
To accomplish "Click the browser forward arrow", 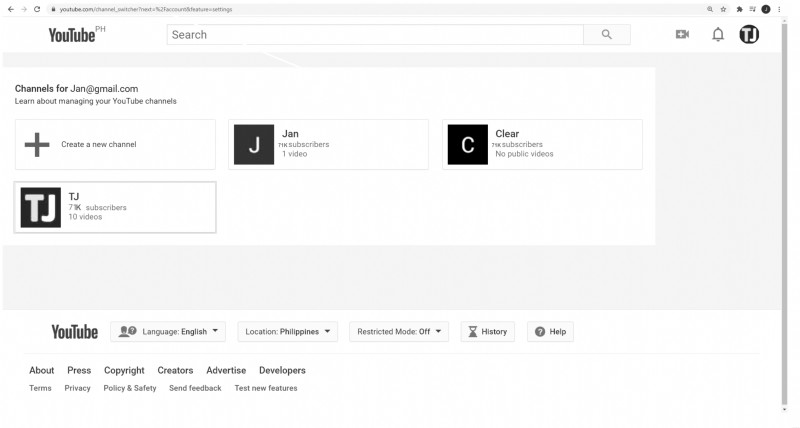I will pyautogui.click(x=23, y=9).
